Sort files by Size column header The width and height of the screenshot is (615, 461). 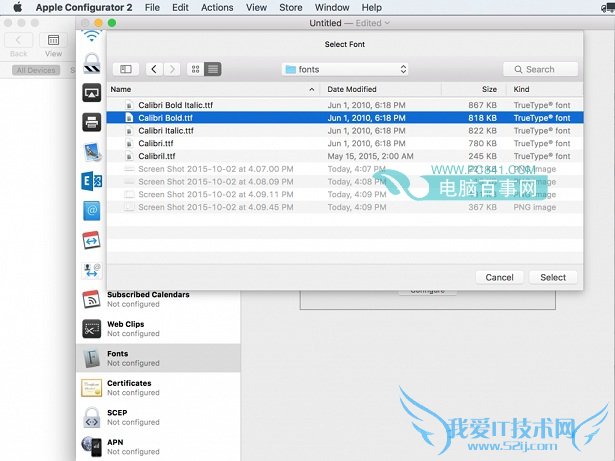click(x=474, y=89)
